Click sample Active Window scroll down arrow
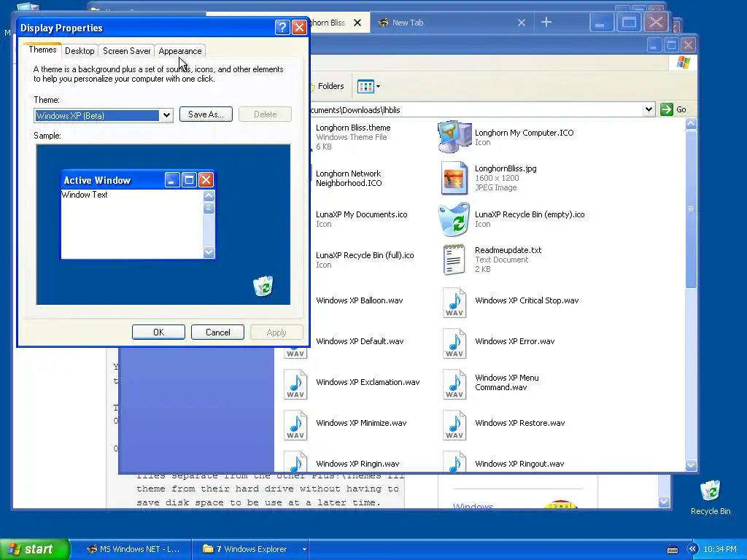 point(209,252)
